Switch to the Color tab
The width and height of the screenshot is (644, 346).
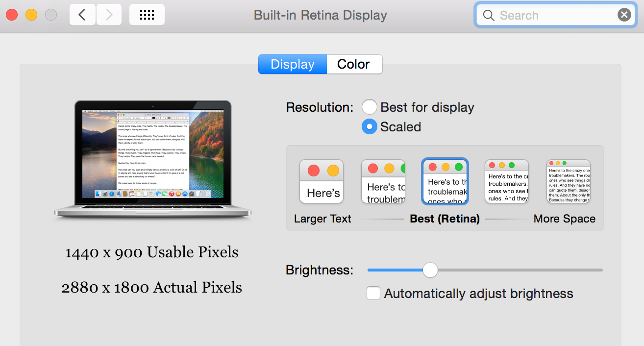354,64
